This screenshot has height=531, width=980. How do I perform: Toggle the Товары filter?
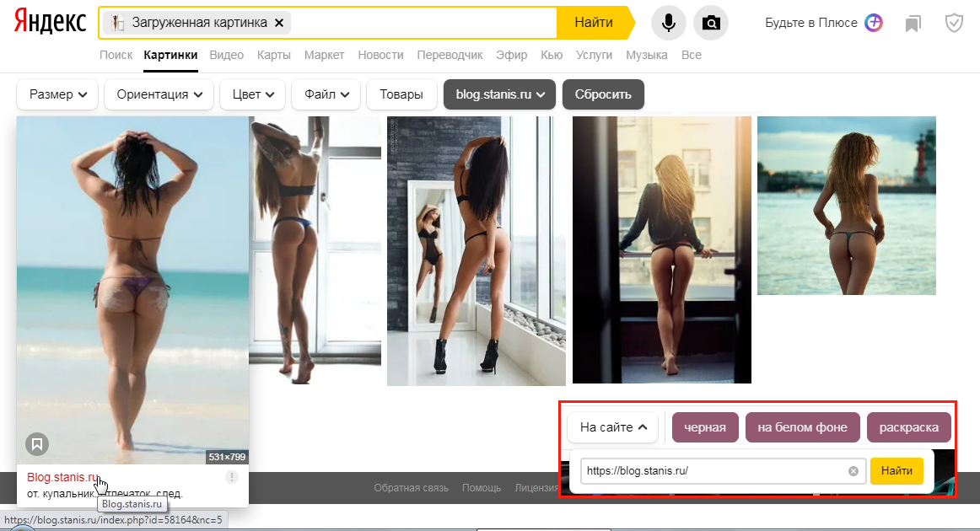pos(401,94)
